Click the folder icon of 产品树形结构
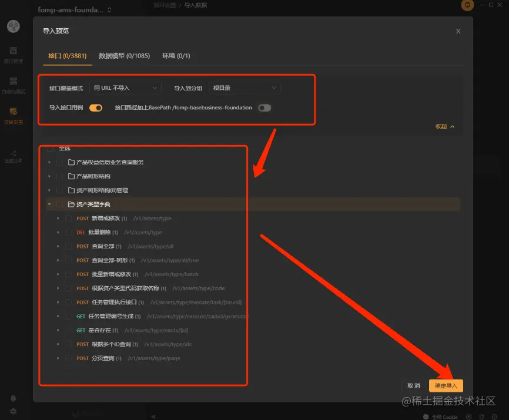Viewport: 509px width, 420px height. click(72, 176)
